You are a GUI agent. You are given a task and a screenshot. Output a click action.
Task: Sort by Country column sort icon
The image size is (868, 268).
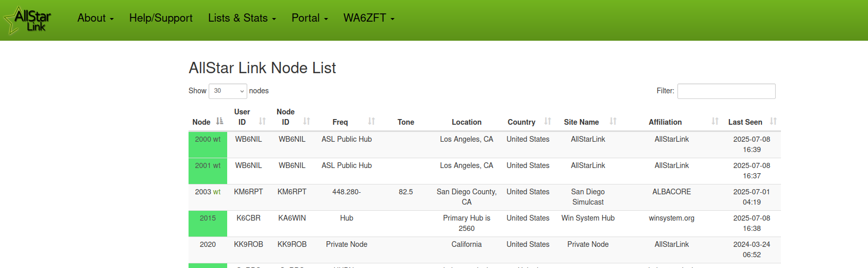[x=548, y=121]
